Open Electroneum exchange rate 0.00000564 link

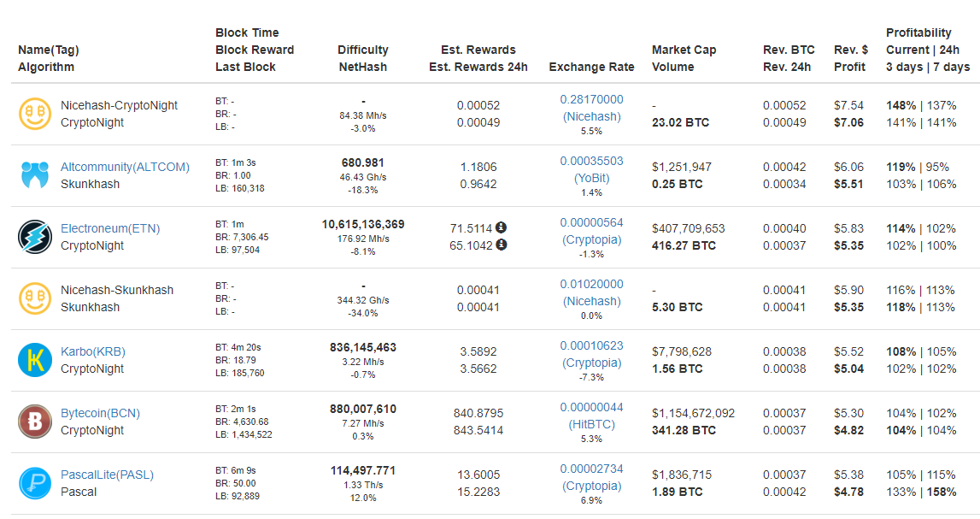click(591, 222)
